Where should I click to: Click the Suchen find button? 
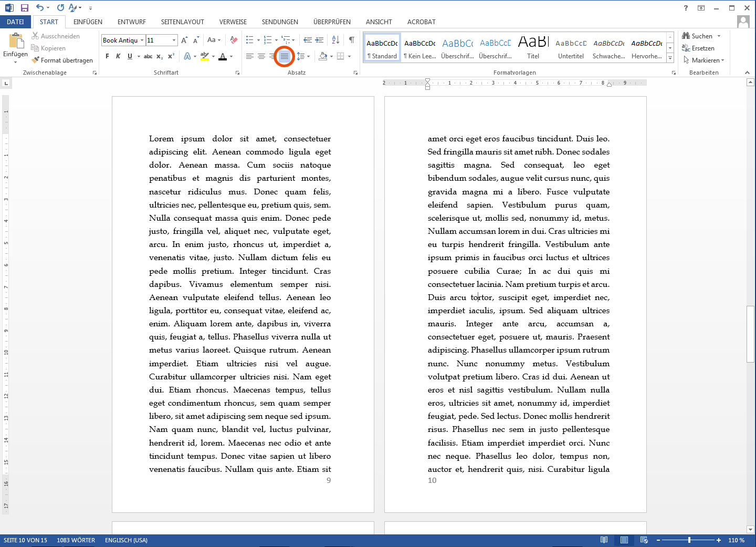coord(698,36)
